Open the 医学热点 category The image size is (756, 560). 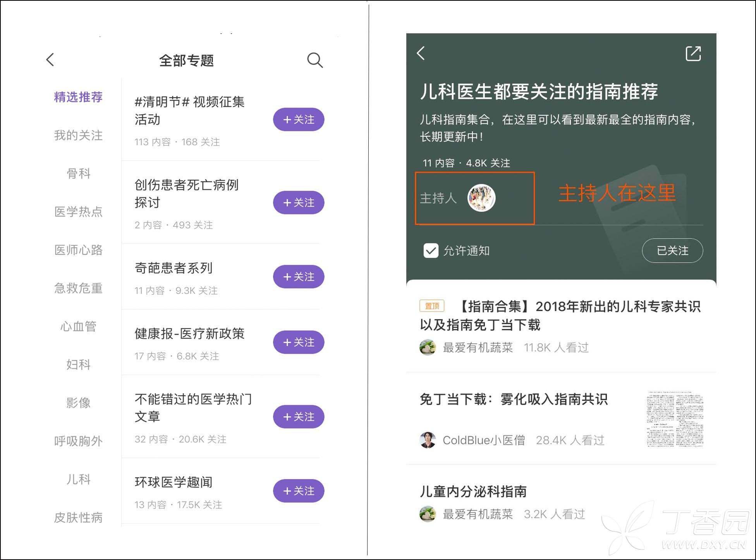[78, 211]
